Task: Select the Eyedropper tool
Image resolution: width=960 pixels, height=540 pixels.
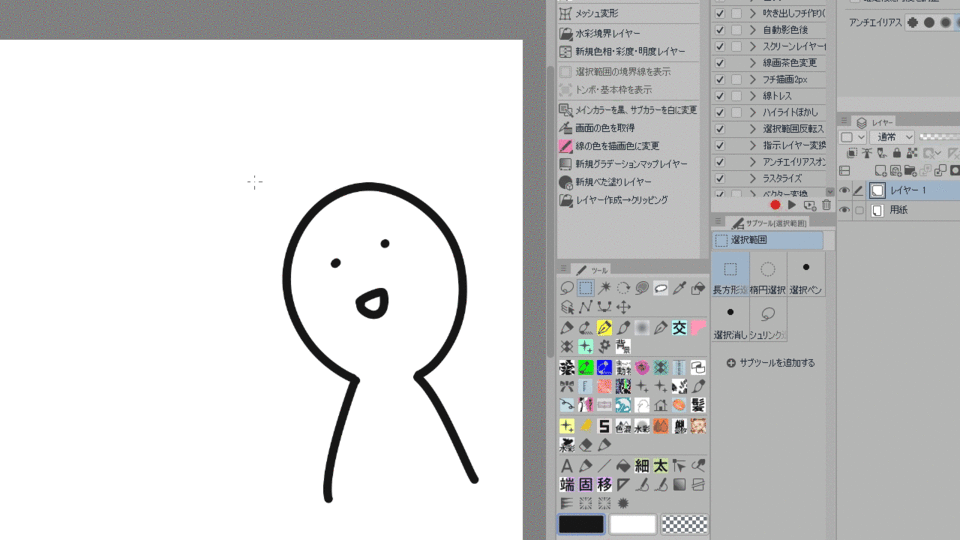Action: [680, 288]
